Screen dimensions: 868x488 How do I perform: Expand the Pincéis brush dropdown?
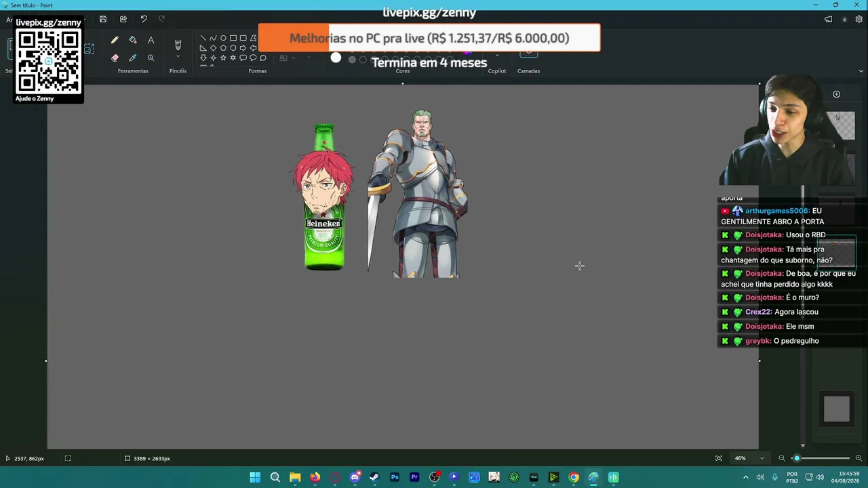(x=178, y=57)
